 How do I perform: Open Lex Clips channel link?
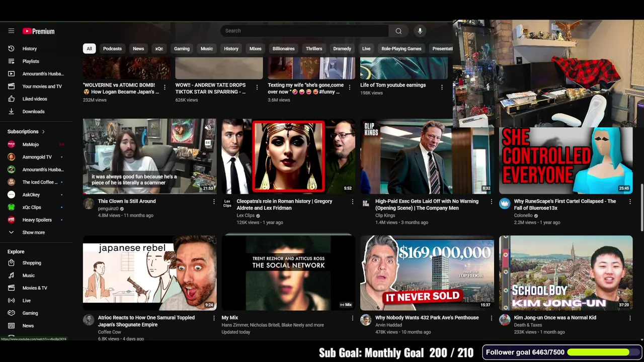pos(246,215)
